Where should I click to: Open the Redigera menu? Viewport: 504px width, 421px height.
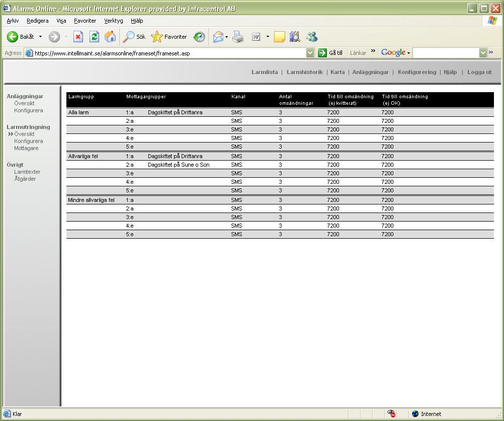[38, 21]
